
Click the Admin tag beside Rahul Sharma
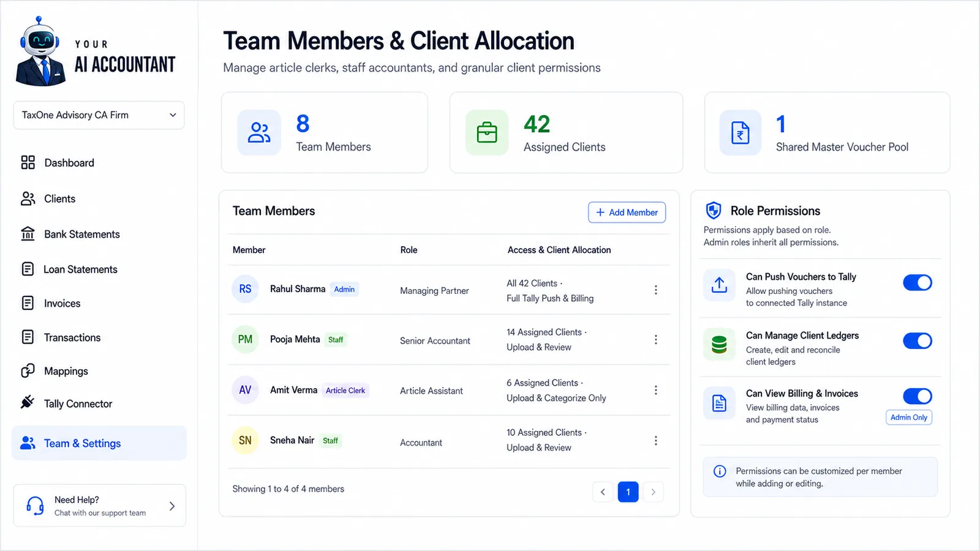[344, 290]
